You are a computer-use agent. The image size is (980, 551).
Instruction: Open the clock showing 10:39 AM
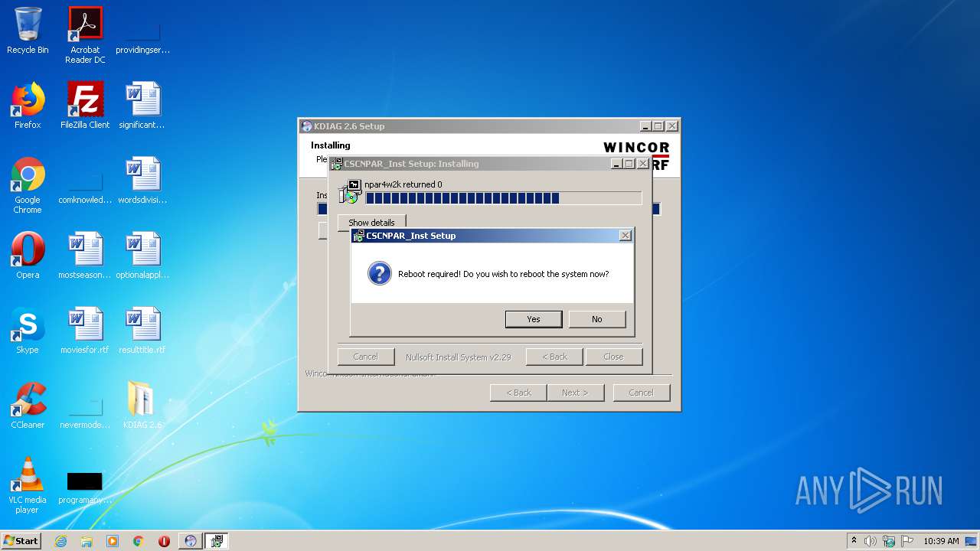(x=941, y=541)
